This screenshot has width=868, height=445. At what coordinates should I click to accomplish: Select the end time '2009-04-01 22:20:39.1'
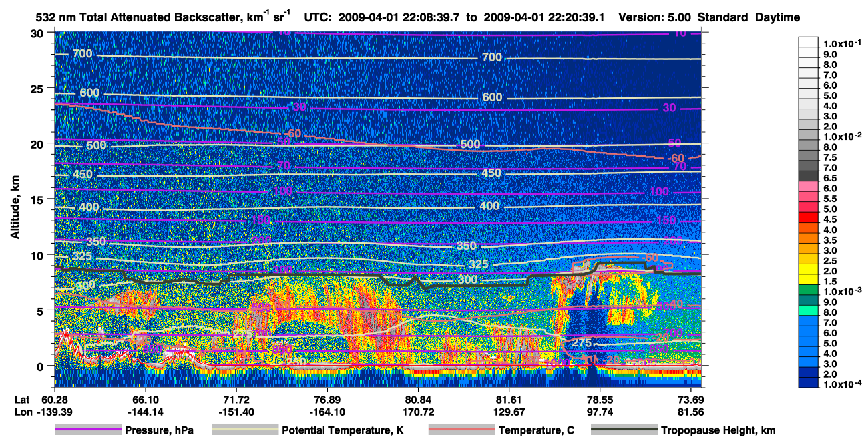[544, 17]
